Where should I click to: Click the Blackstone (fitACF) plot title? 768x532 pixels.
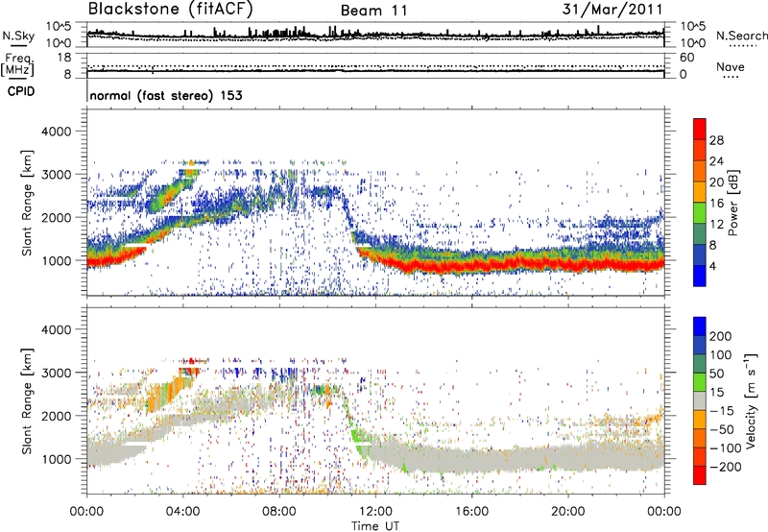(x=170, y=9)
